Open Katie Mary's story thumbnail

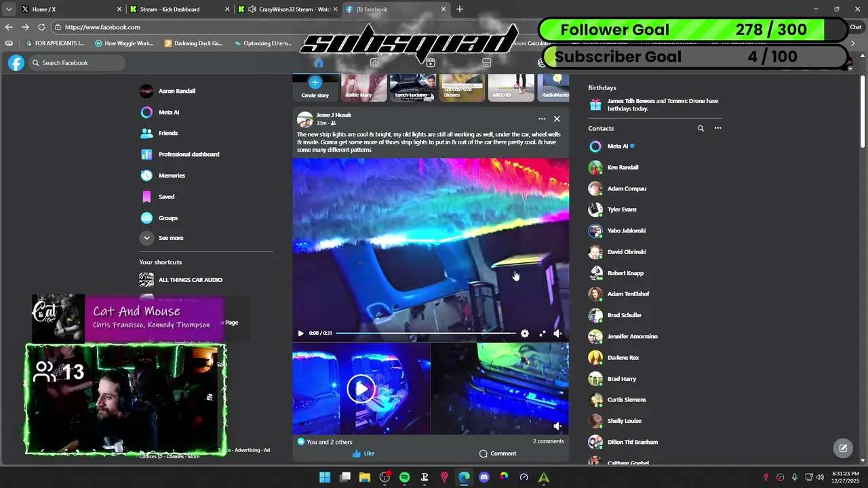[x=363, y=87]
